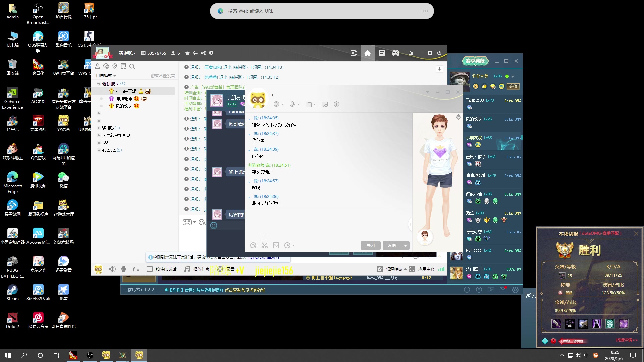Open the home icon in YY channel header
This screenshot has width=644, height=362.
[368, 53]
